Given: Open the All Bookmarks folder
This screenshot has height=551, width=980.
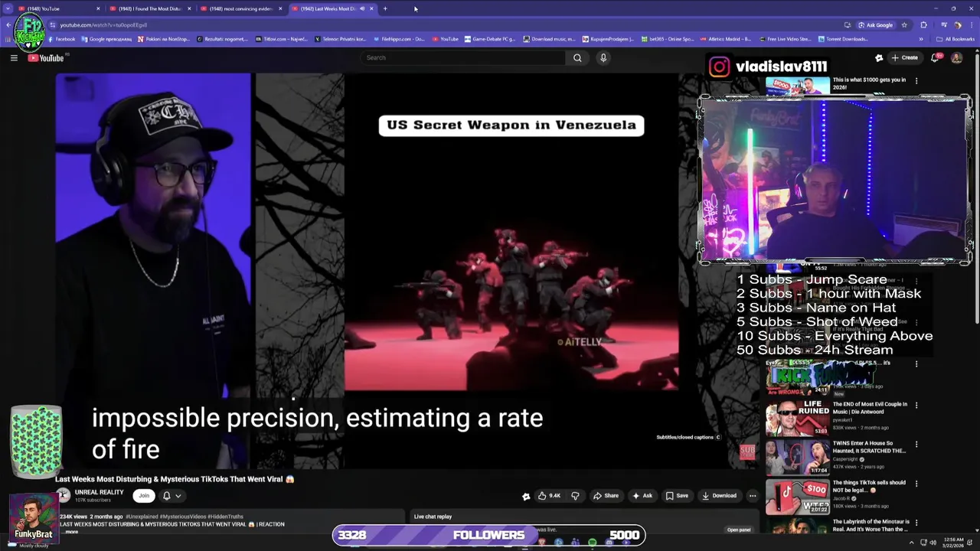Looking at the screenshot, I should (955, 39).
